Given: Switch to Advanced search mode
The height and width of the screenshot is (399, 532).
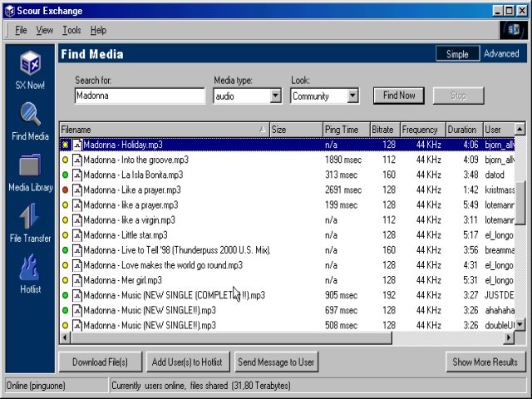Looking at the screenshot, I should tap(501, 53).
